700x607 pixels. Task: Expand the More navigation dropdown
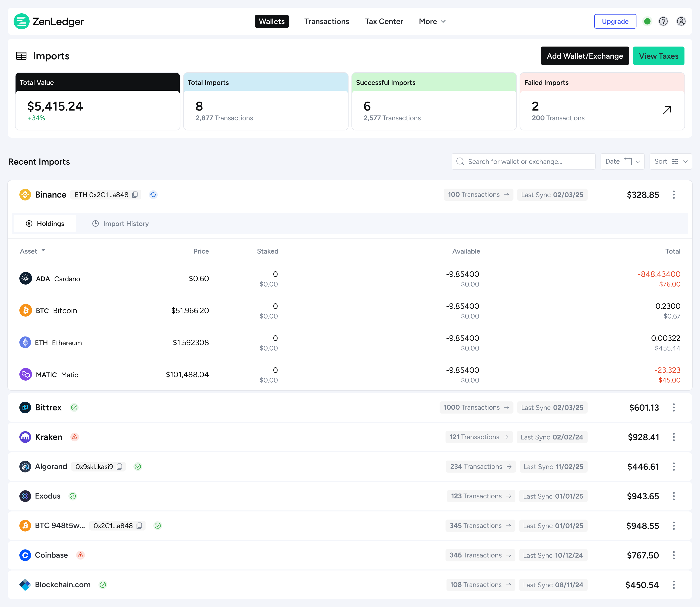(432, 21)
